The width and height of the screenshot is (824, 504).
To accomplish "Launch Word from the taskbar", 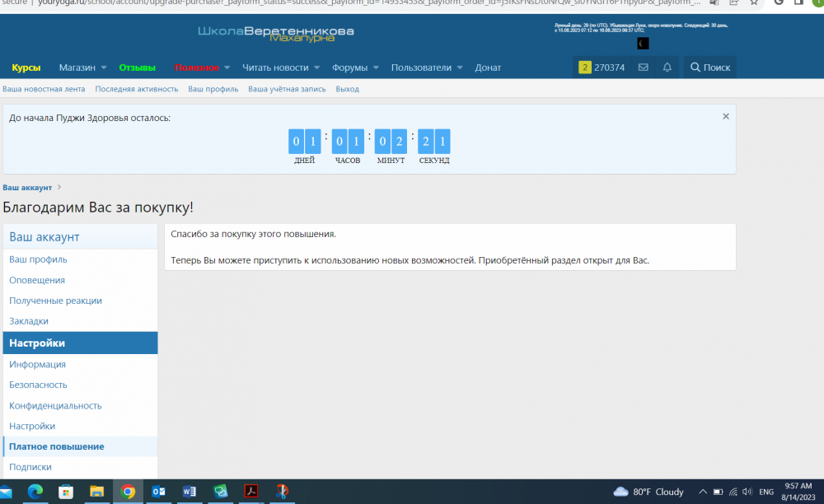I will pos(190,492).
